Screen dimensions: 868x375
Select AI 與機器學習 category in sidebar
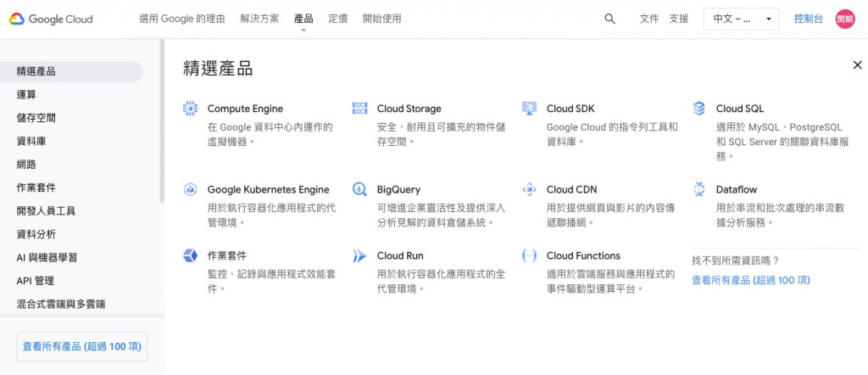coord(47,257)
